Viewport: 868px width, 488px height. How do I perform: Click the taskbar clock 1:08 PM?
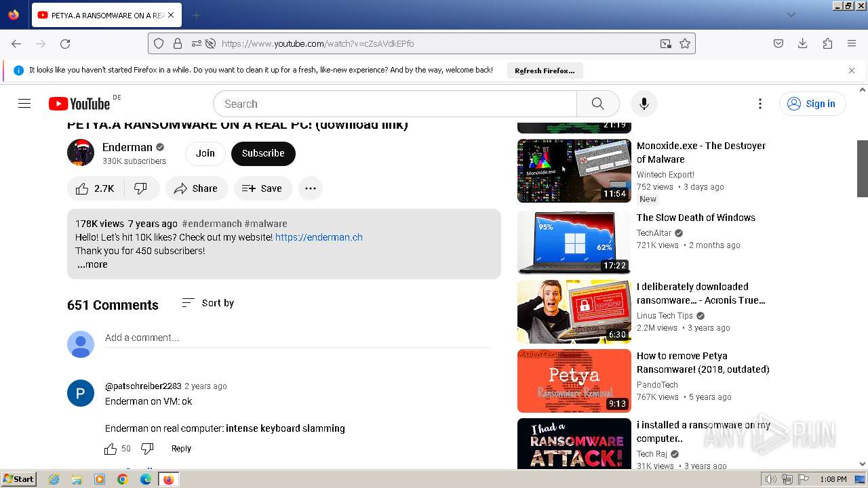click(833, 479)
